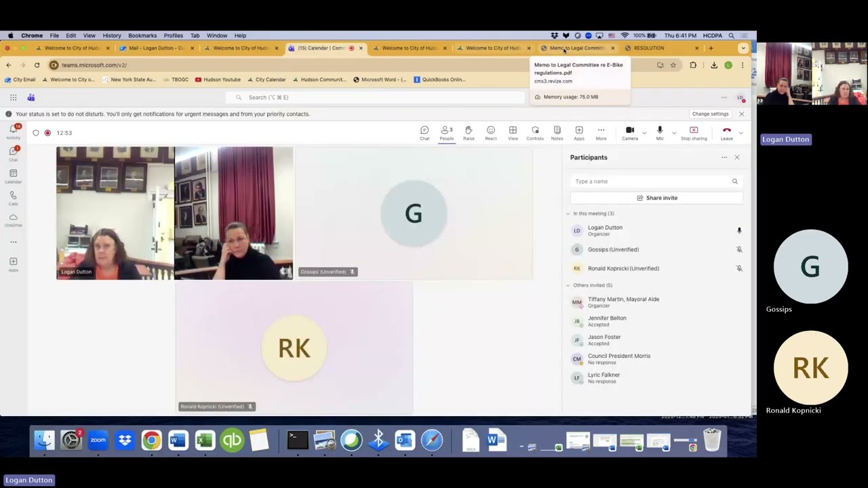Screen dimensions: 868x488
Task: Switch to the RESOLUTION tab
Action: pos(661,48)
